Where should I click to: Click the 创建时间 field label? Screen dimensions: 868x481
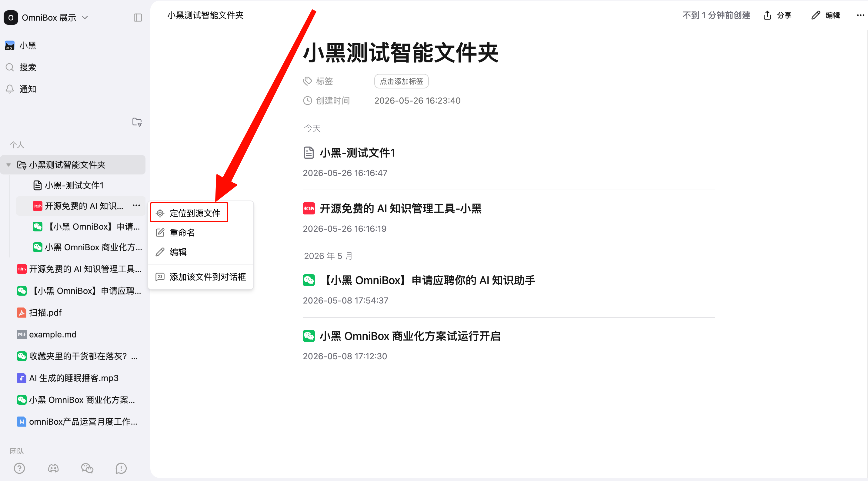(332, 101)
